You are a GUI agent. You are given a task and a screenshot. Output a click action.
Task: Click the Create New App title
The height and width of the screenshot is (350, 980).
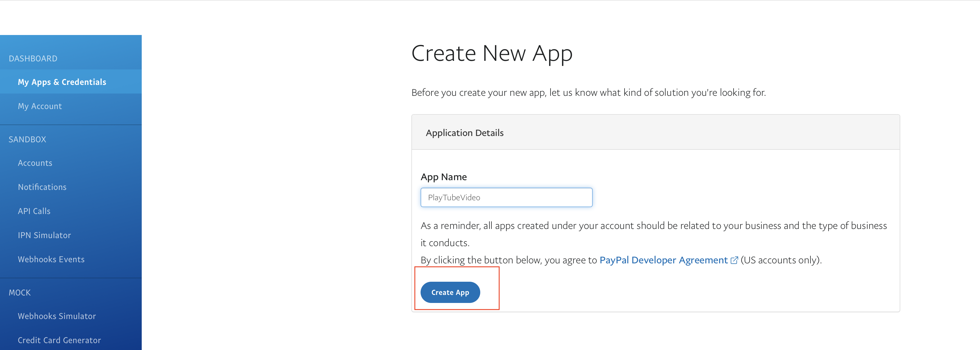point(492,53)
